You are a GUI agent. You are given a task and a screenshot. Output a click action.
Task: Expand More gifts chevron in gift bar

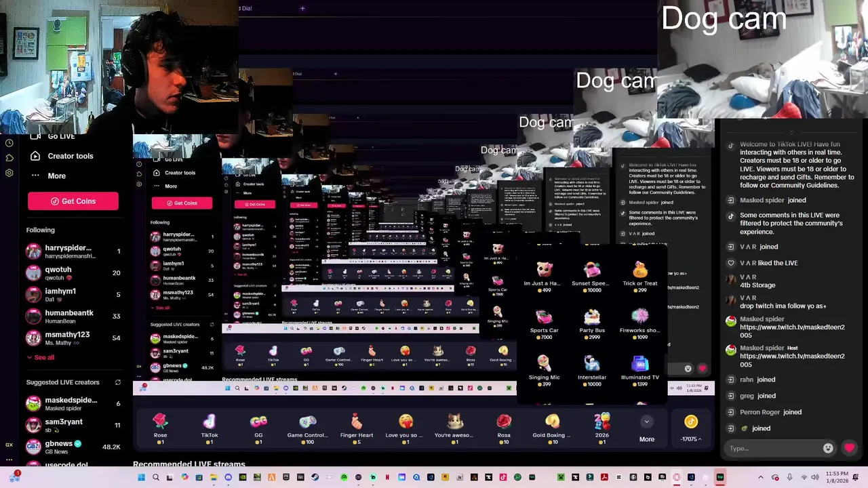tap(647, 422)
